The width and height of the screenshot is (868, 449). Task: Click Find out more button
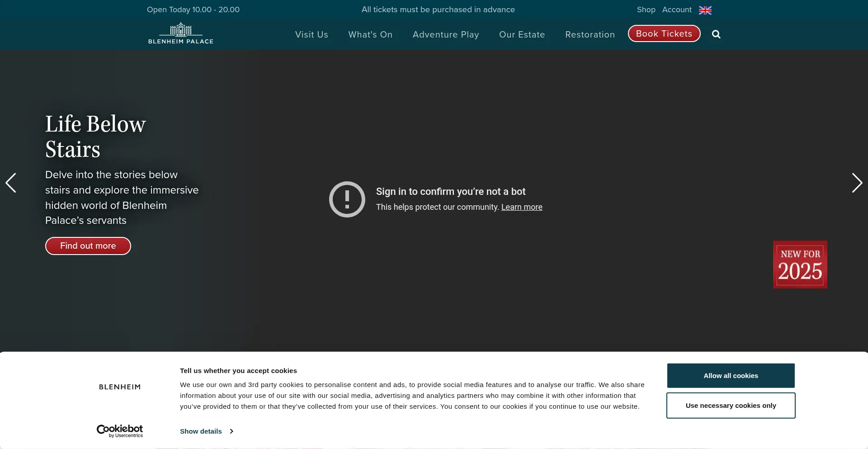click(x=88, y=246)
